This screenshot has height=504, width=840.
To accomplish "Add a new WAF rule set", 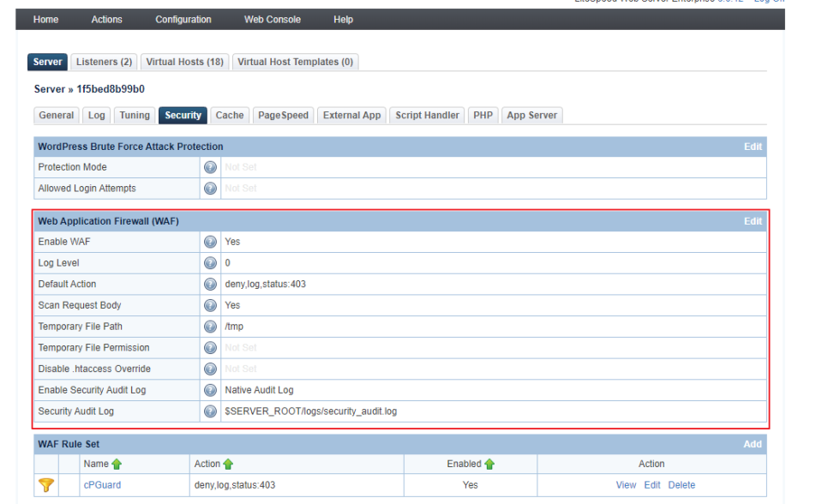I will click(752, 444).
